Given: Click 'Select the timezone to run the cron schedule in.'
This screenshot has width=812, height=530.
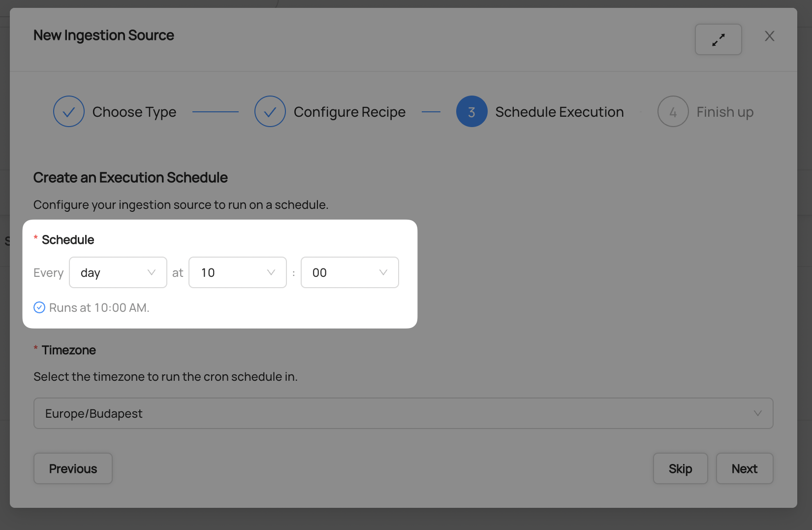Looking at the screenshot, I should click(165, 376).
